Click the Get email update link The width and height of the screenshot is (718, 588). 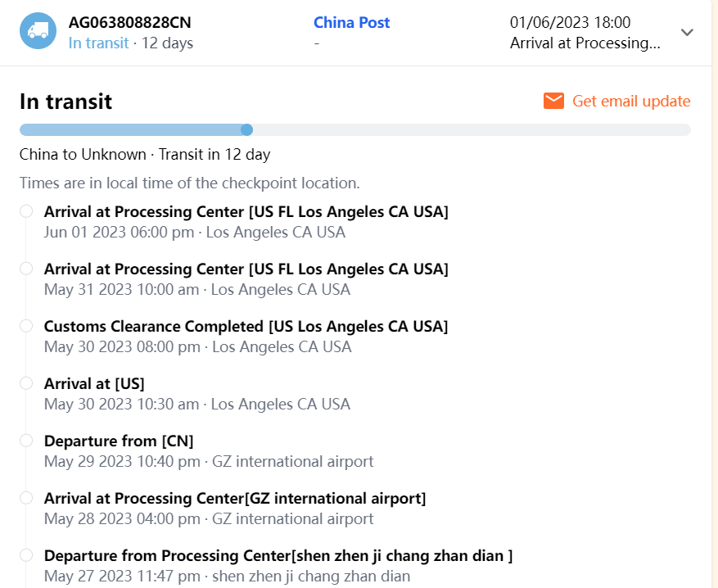click(x=631, y=101)
